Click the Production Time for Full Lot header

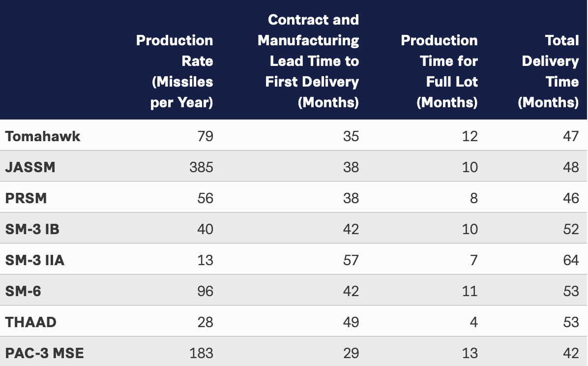440,71
